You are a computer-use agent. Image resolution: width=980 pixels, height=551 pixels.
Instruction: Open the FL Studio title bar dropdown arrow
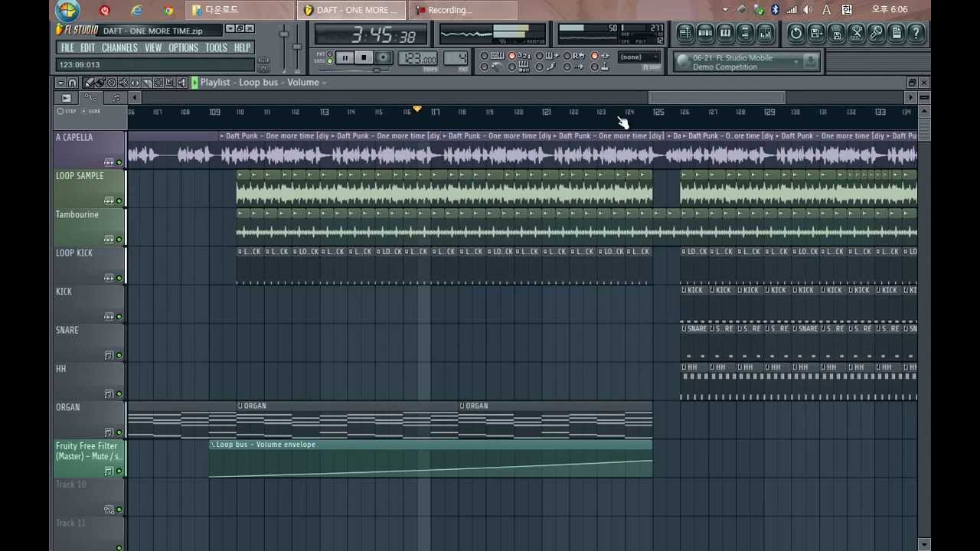[230, 29]
